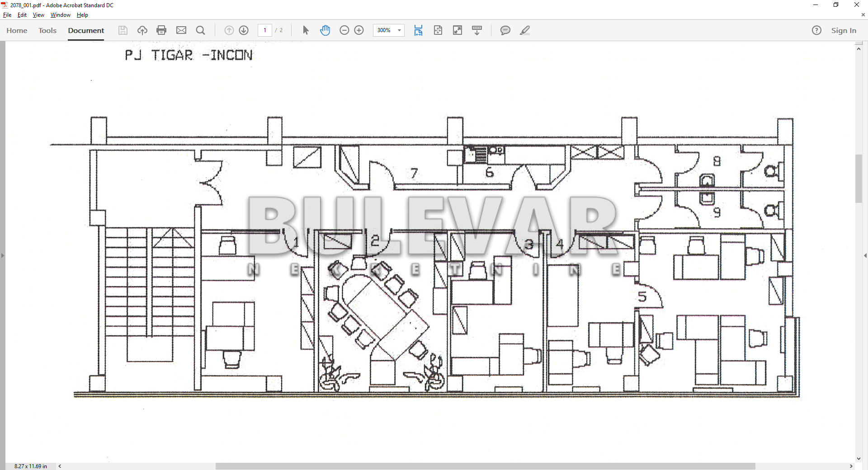This screenshot has width=868, height=470.
Task: Click the page number input field
Action: pyautogui.click(x=265, y=30)
